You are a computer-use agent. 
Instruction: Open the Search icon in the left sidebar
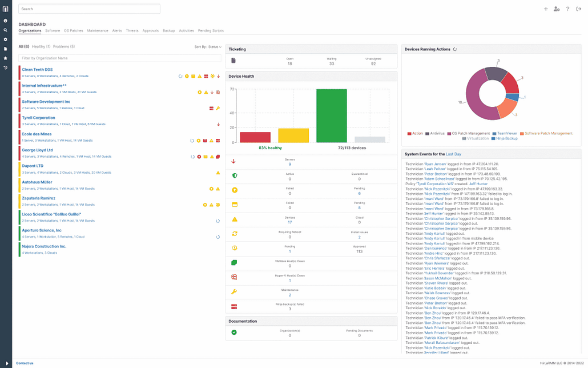(x=6, y=30)
